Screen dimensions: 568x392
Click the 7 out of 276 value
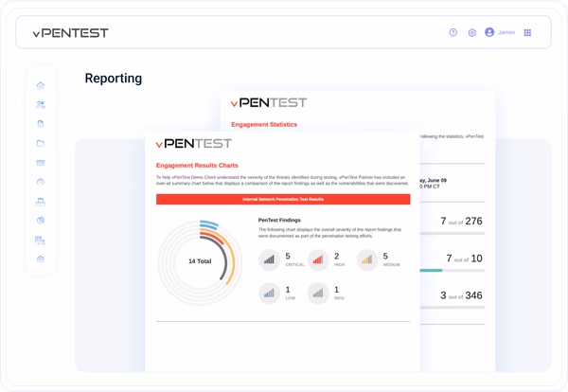(x=461, y=221)
